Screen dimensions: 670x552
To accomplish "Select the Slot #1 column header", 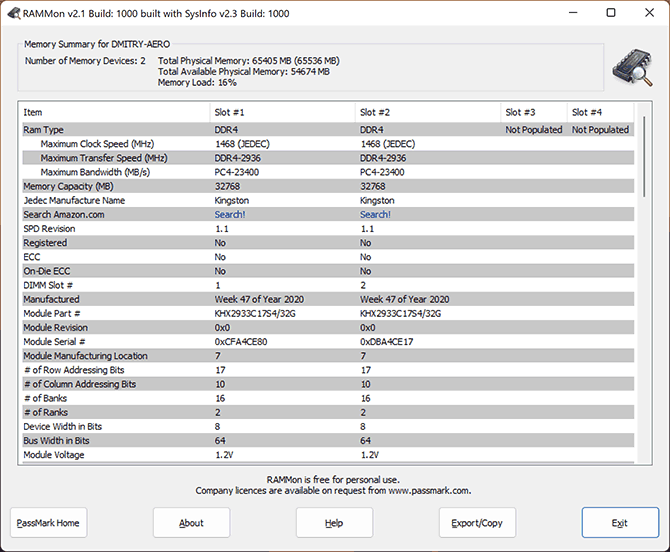I will (282, 112).
